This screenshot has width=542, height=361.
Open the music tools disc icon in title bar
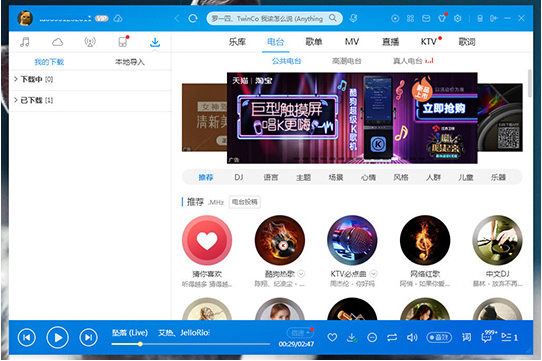(395, 18)
